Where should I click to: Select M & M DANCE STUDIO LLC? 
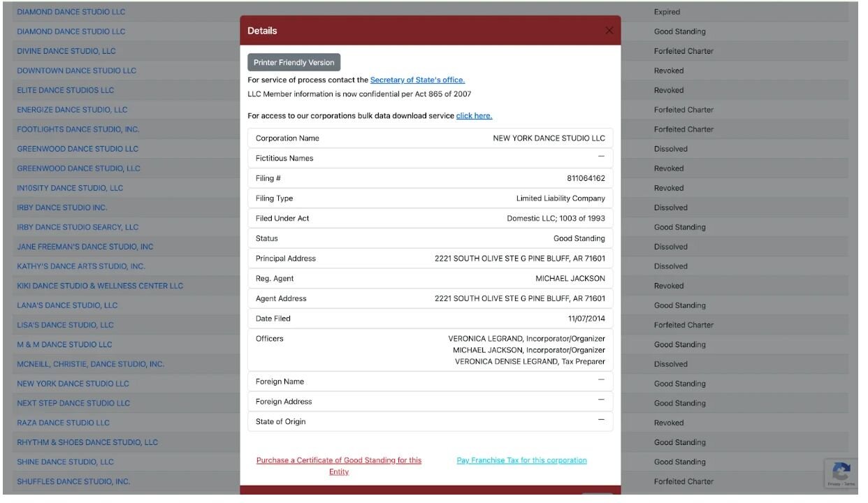tap(64, 344)
